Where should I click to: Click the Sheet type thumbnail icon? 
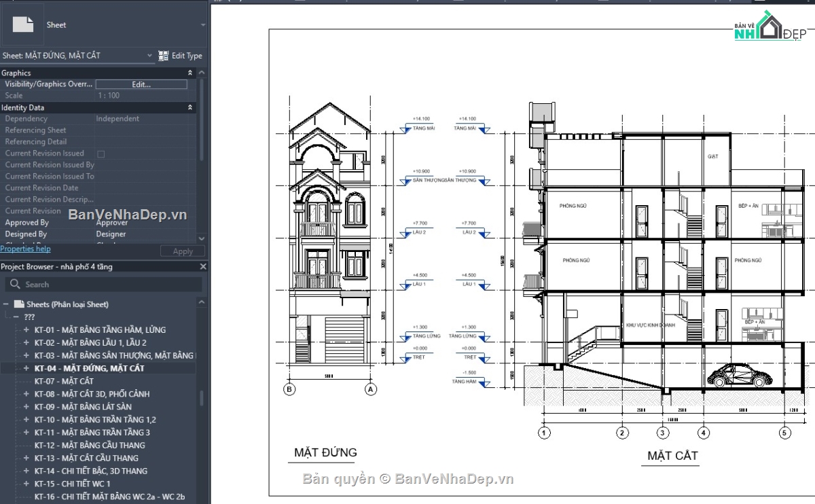[23, 24]
